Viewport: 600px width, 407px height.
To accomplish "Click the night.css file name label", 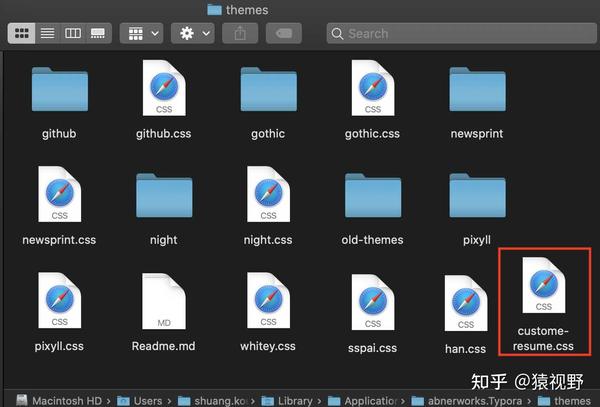I will [268, 240].
